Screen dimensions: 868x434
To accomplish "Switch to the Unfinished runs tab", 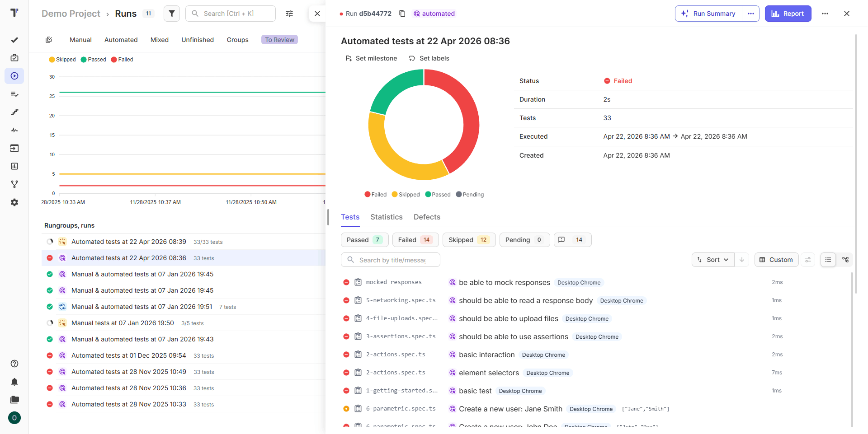I will 198,40.
